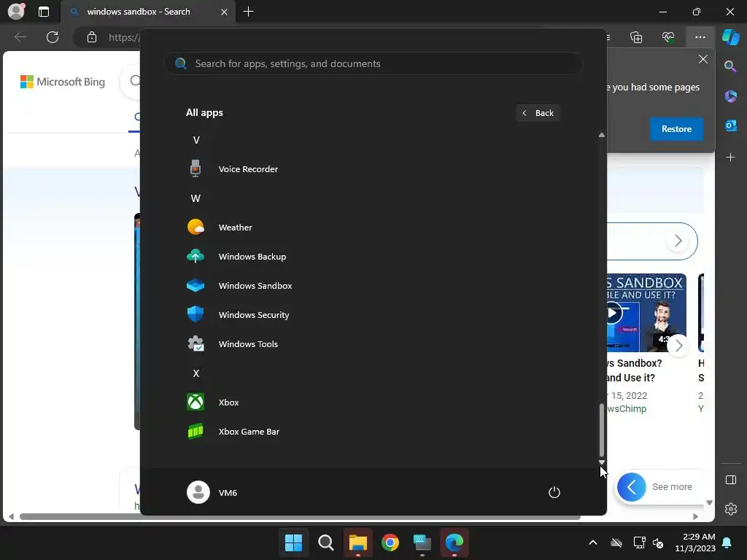Open a new Edge tab
747x560 pixels.
coord(248,12)
